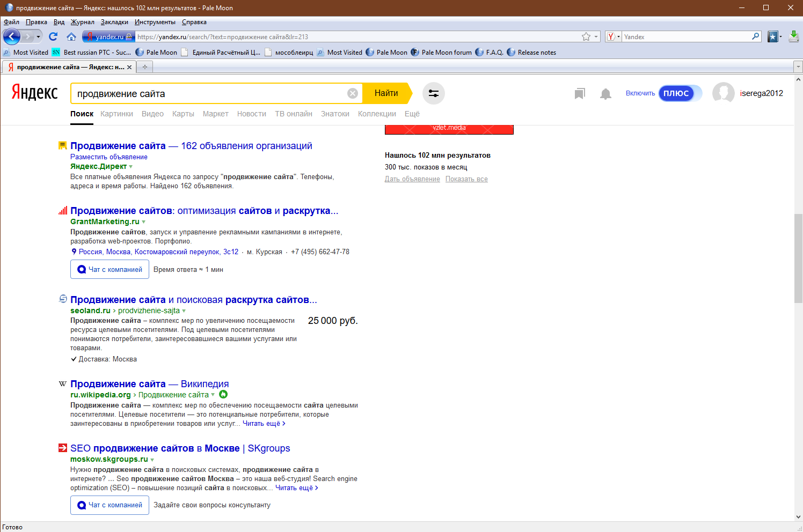Start chat with company under moskow.skgroups.ru
The width and height of the screenshot is (803, 532).
(x=109, y=505)
